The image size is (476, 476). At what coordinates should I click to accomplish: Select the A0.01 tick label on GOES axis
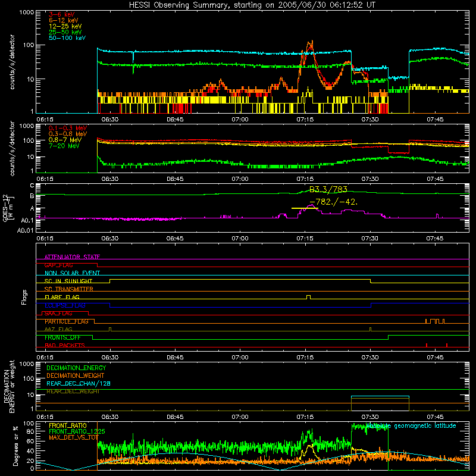coord(25,230)
